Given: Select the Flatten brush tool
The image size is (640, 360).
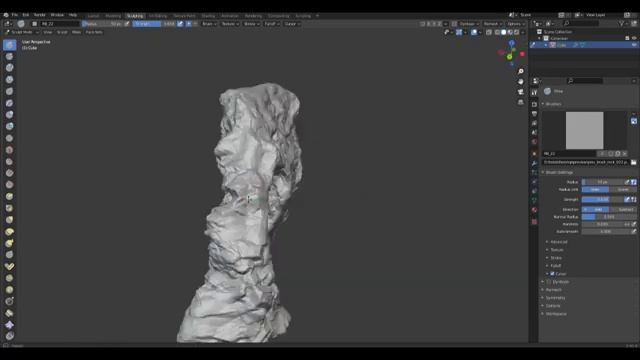Looking at the screenshot, I should [9, 162].
